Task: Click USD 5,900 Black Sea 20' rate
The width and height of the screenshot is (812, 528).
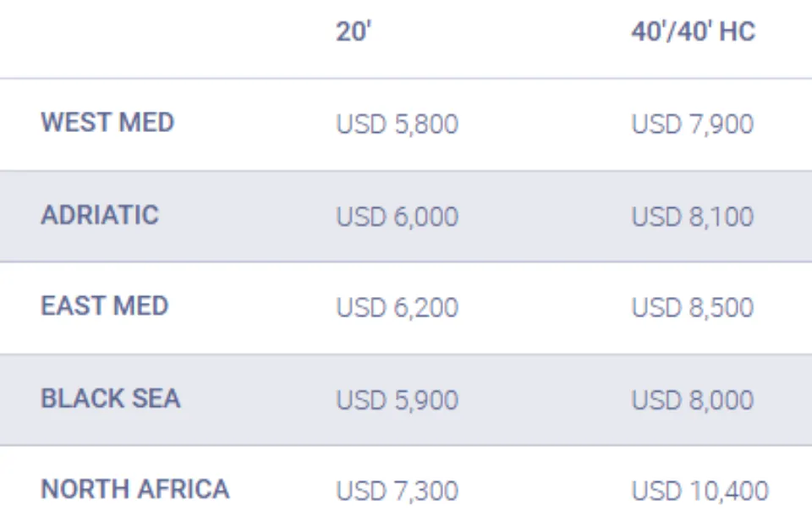Action: 398,400
